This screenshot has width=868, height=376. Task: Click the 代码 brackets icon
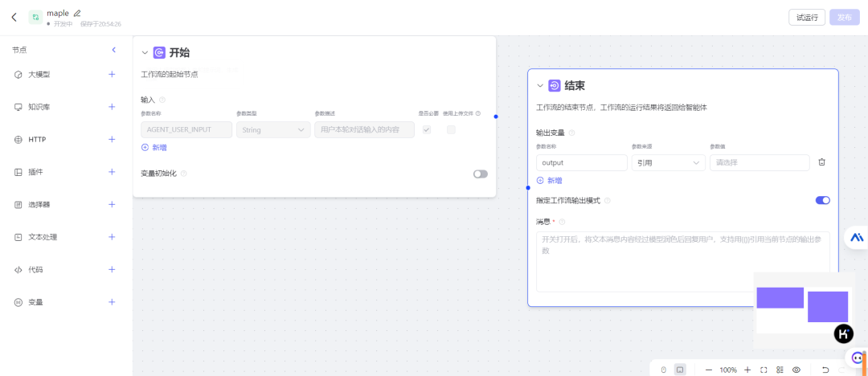click(18, 270)
